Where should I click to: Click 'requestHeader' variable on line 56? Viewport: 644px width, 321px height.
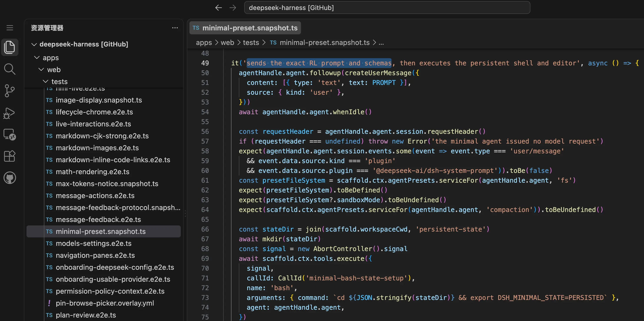288,132
